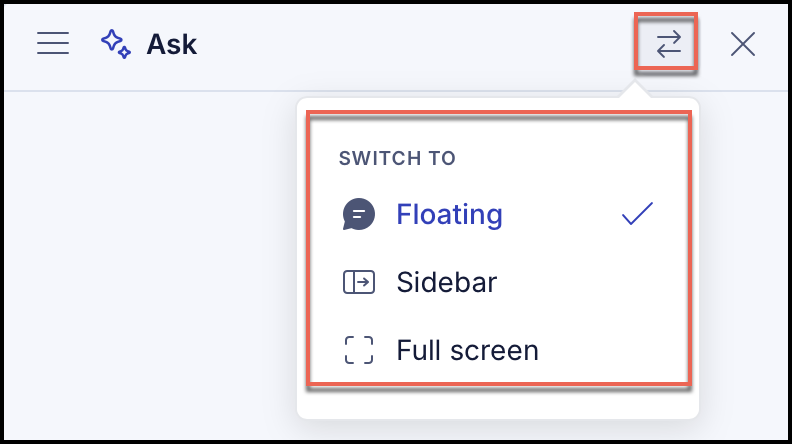The width and height of the screenshot is (792, 444).
Task: Choose Floating view mode
Action: coord(449,214)
